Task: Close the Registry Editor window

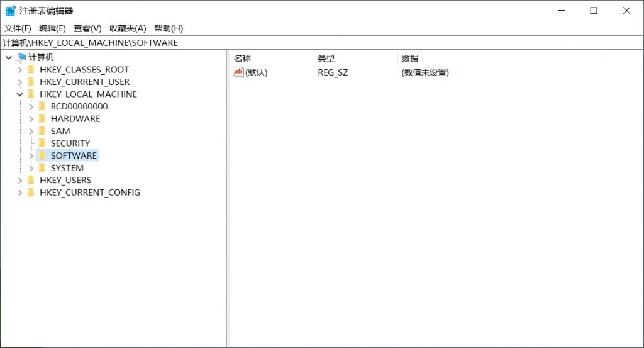Action: point(626,11)
